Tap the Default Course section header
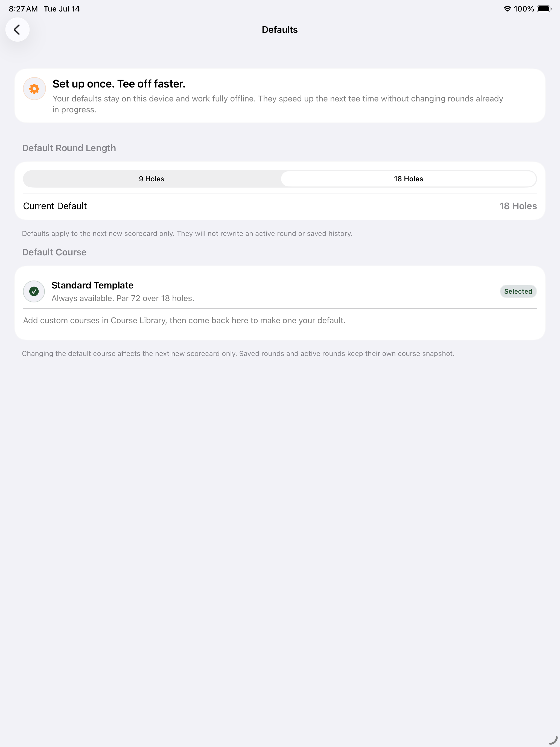Screen dimensions: 560x747 tap(54, 252)
